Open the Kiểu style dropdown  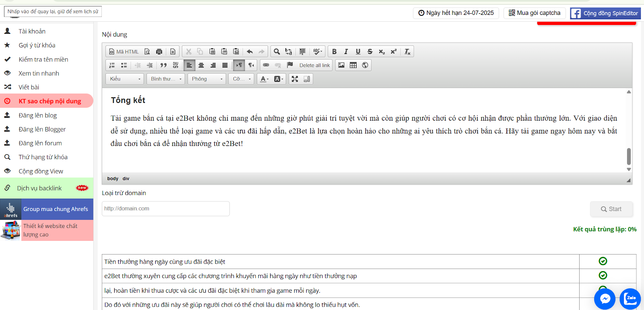coord(125,79)
